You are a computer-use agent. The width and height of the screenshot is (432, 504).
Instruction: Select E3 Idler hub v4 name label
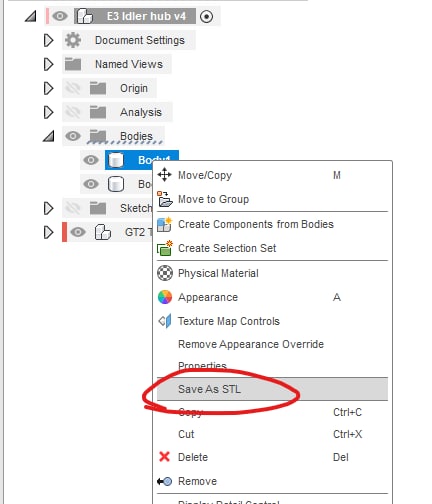tap(146, 16)
